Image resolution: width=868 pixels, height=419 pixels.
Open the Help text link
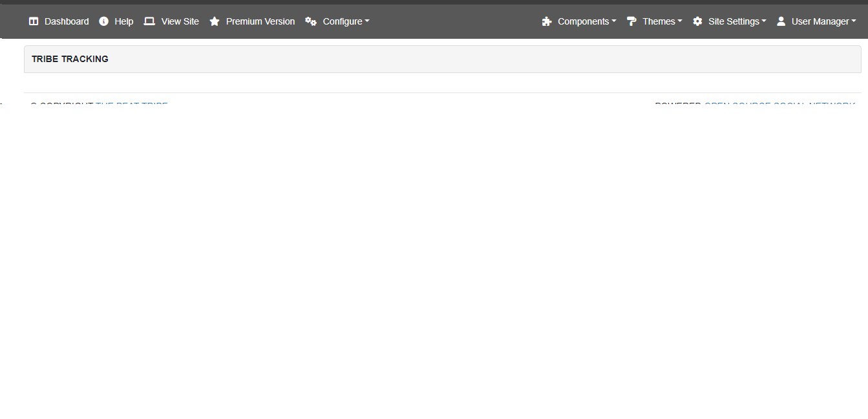tap(123, 21)
